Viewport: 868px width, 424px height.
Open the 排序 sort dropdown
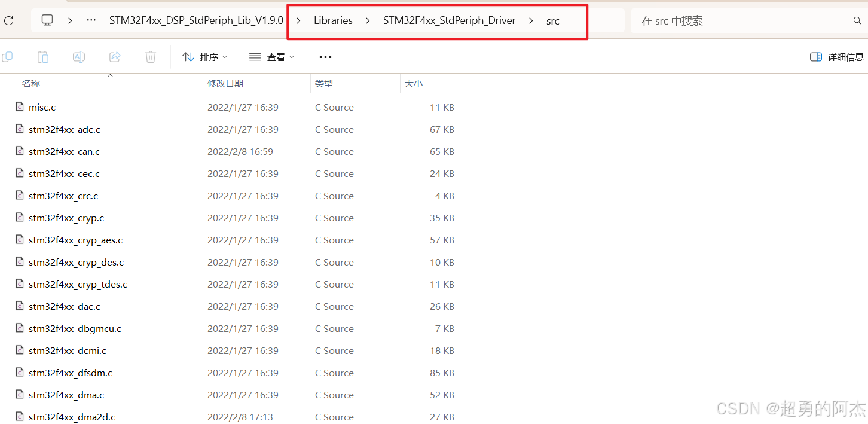point(205,57)
